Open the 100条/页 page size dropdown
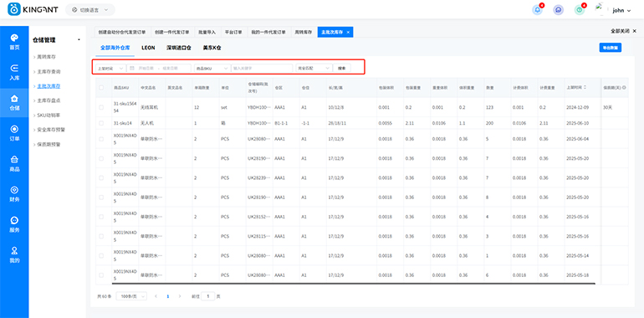 (x=131, y=295)
